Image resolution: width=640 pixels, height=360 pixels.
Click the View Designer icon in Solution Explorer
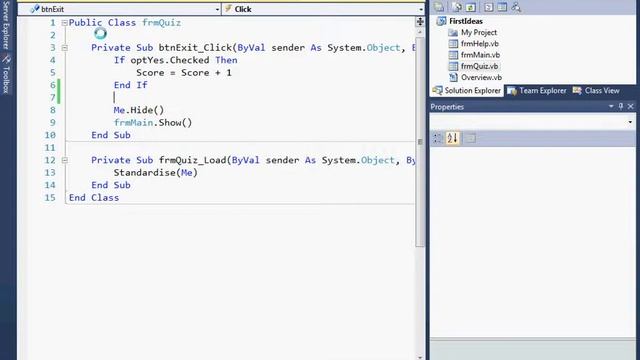(x=502, y=7)
